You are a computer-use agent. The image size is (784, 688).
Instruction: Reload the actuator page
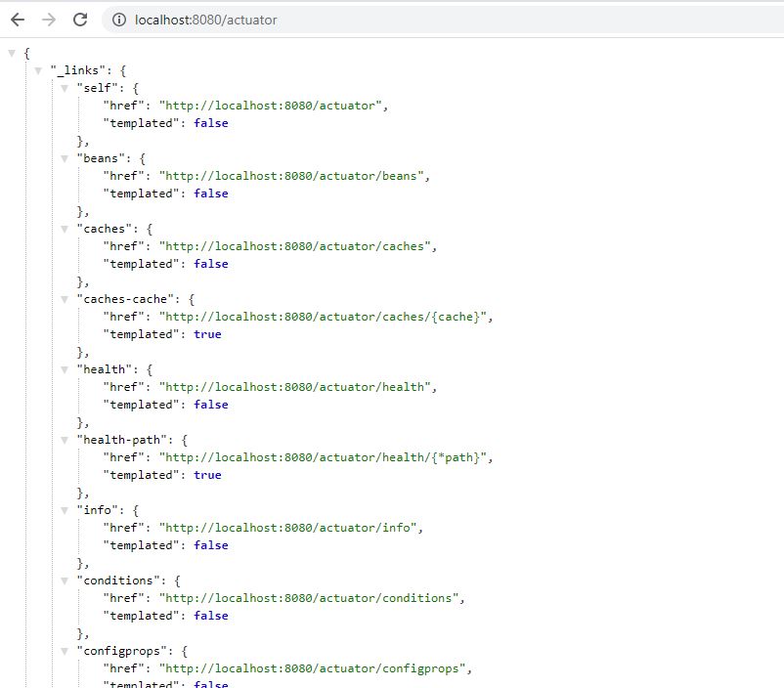point(80,19)
